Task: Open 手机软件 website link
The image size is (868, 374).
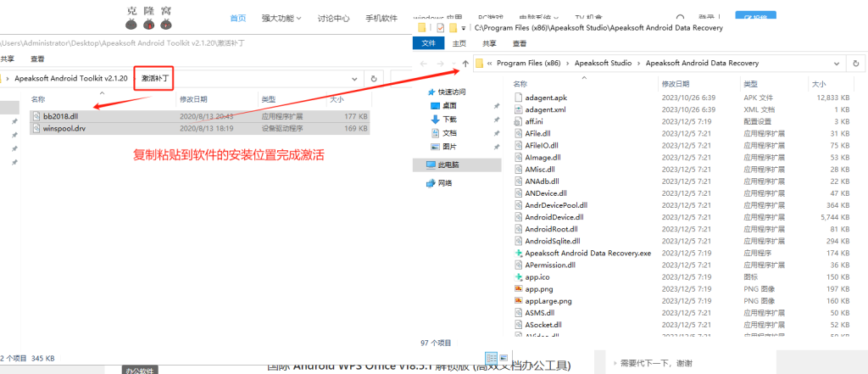Action: point(381,18)
